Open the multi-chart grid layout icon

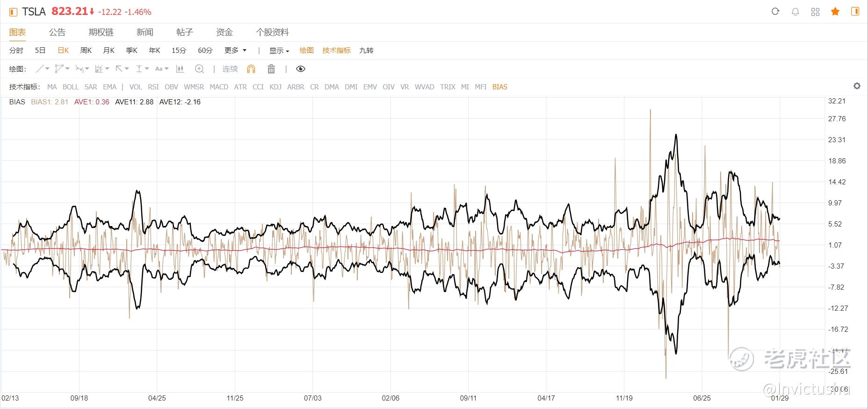point(815,12)
